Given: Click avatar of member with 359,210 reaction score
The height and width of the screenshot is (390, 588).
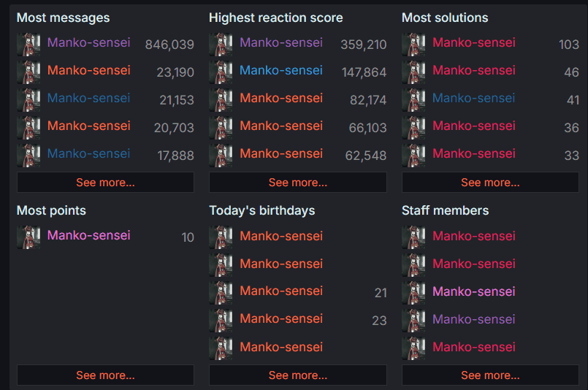Looking at the screenshot, I should [x=221, y=45].
